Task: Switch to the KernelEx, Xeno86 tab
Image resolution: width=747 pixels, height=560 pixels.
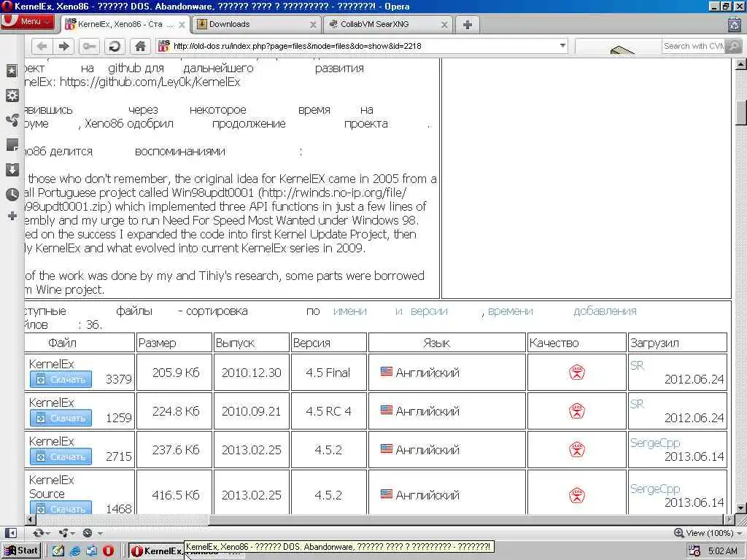Action: tap(125, 24)
